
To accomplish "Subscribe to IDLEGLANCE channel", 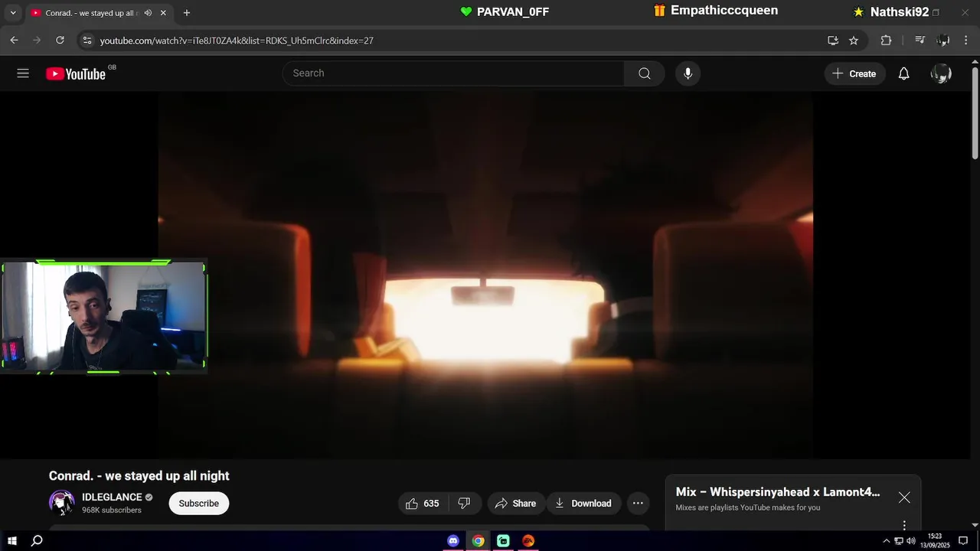I will coord(199,503).
